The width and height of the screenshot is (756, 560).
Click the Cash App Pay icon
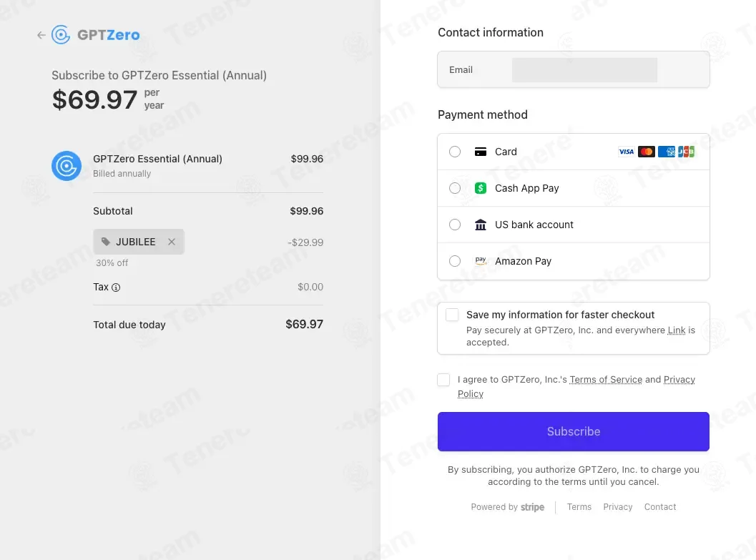481,188
